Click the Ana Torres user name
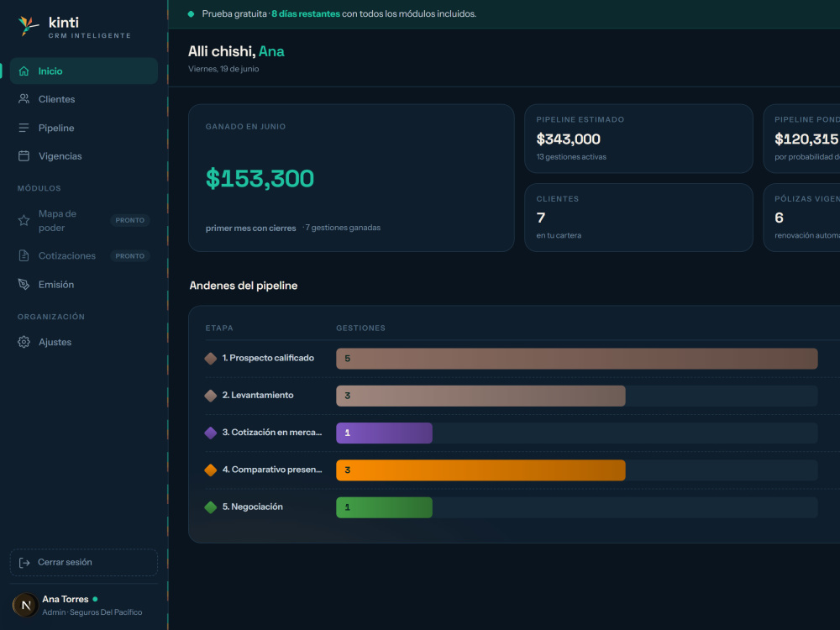 tap(66, 600)
